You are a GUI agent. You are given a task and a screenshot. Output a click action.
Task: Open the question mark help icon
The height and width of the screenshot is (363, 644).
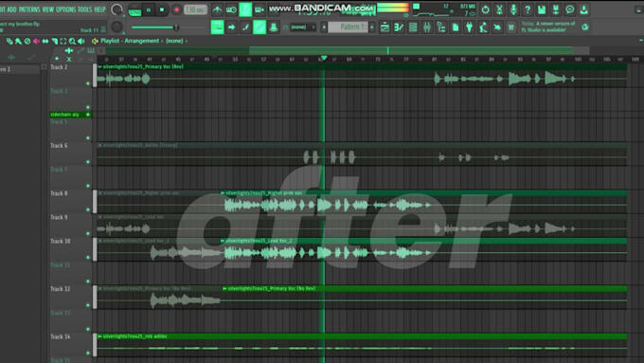[x=528, y=9]
